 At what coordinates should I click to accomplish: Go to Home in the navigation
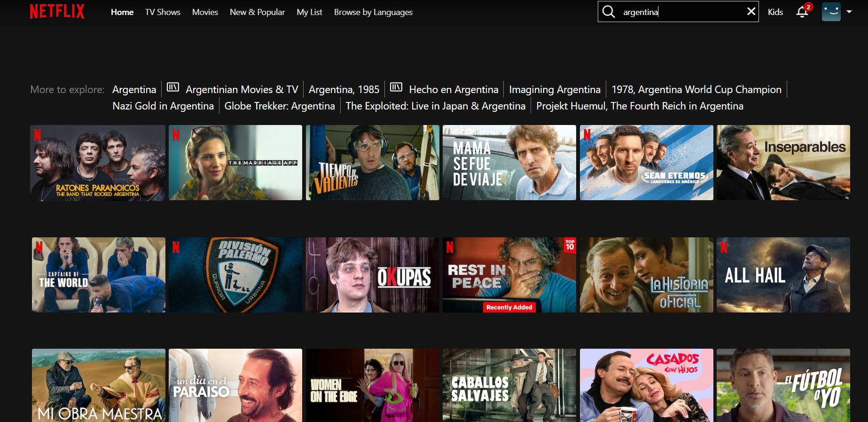click(x=122, y=12)
